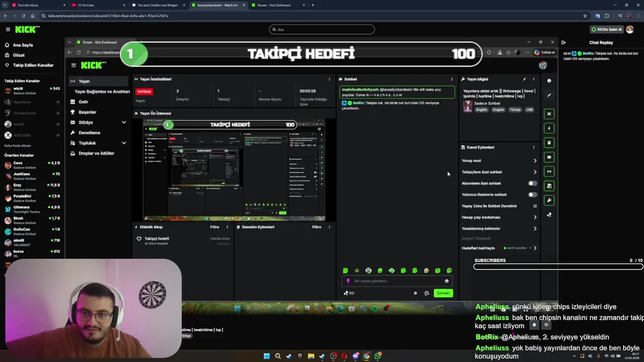Open the Denetim Eylemleri Filtre button
The width and height of the screenshot is (644, 362).
(316, 227)
